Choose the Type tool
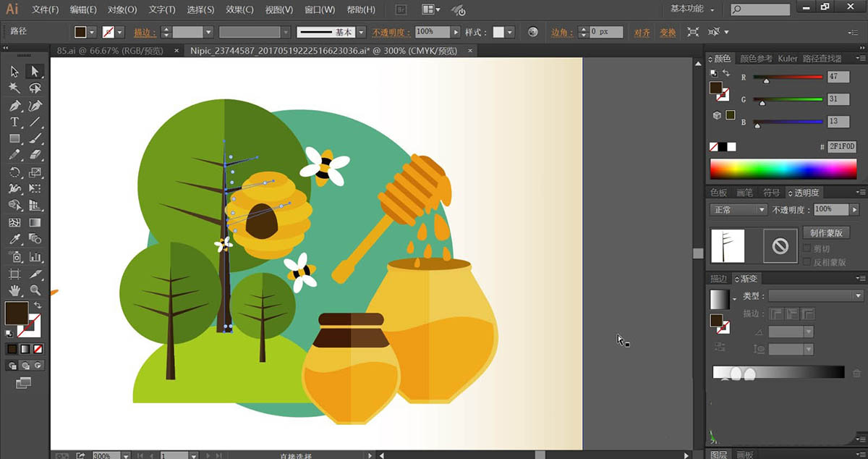 pyautogui.click(x=14, y=122)
